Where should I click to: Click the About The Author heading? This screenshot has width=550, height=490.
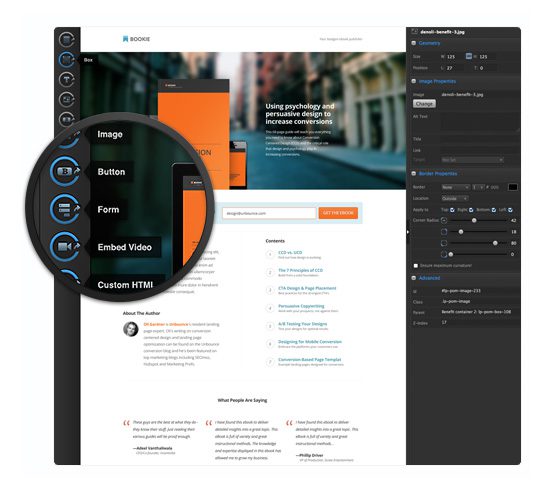(x=141, y=313)
